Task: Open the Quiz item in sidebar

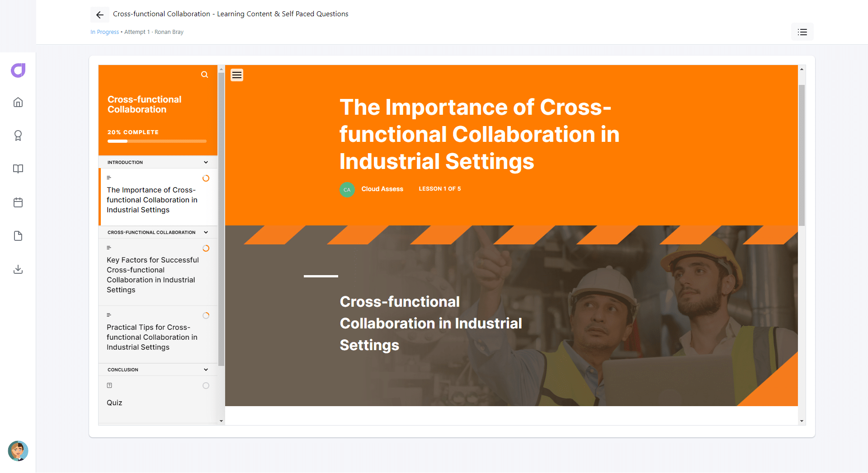Action: coord(158,399)
